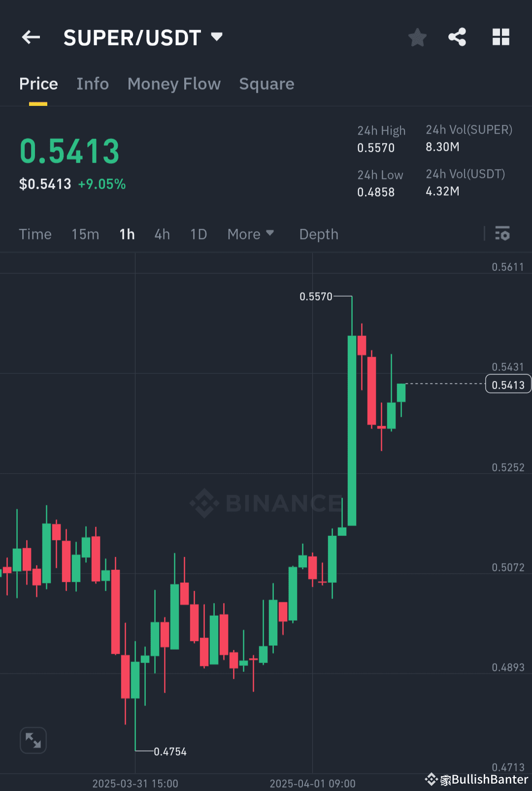Switch to the 15m timeframe

coord(85,234)
